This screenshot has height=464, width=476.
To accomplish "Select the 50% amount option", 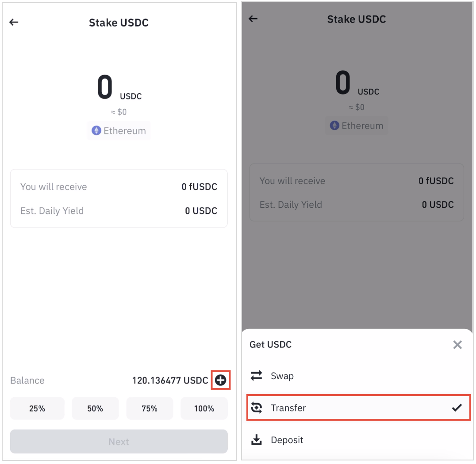I will click(x=95, y=408).
